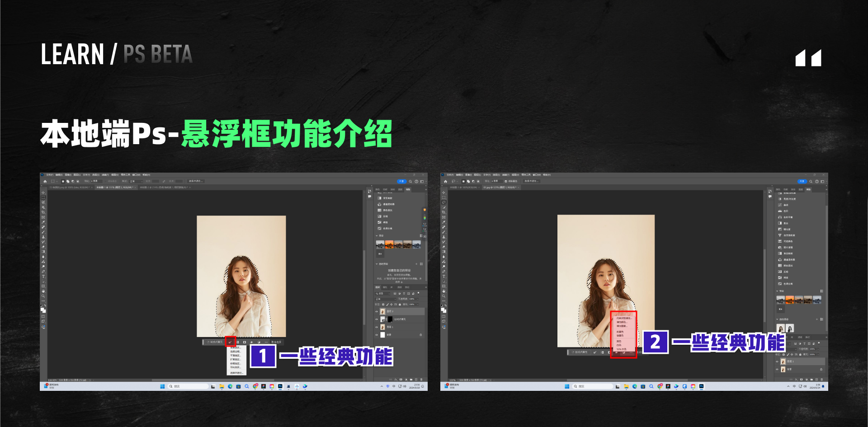The image size is (868, 427).
Task: Hide the 图层 2 layer
Action: point(377,311)
